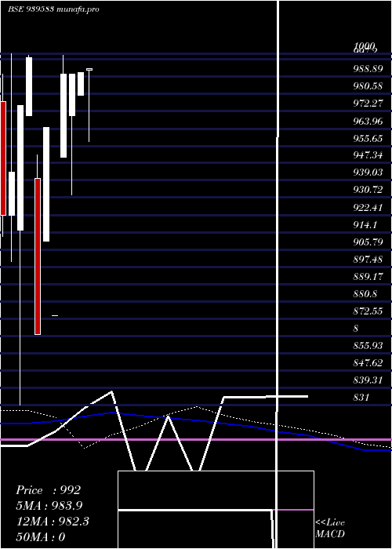Click the small red doji candle near 988
The image size is (392, 549).
click(89, 70)
